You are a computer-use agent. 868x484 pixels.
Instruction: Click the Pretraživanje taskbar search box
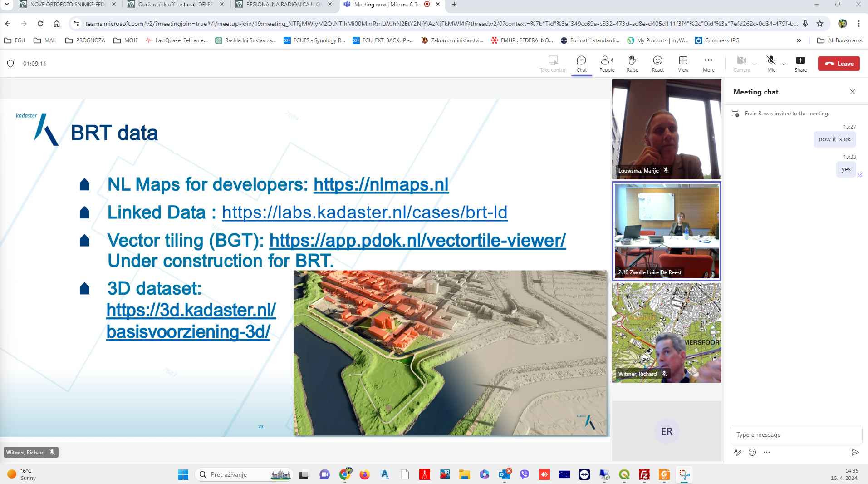tap(245, 474)
